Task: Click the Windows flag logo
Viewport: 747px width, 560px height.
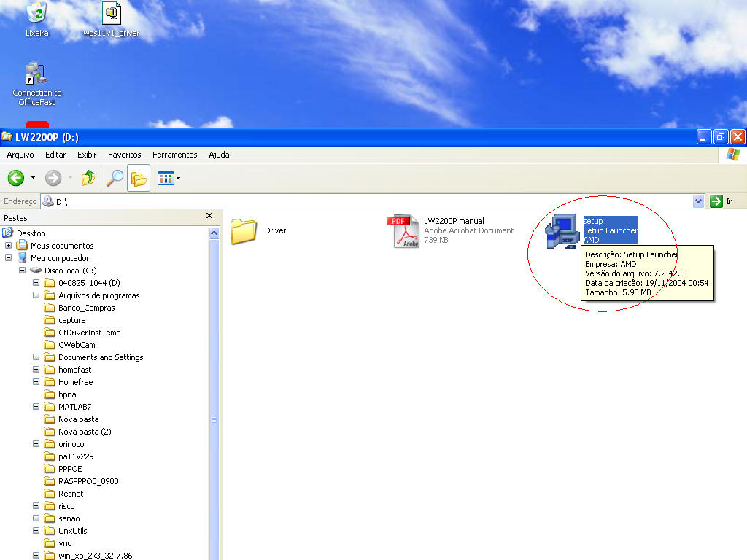Action: (732, 155)
